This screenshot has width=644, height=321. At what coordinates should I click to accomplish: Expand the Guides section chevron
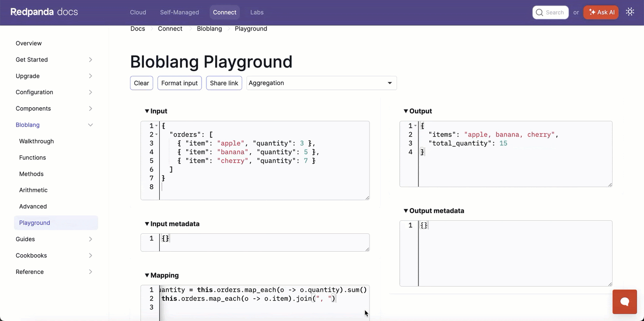pyautogui.click(x=90, y=239)
